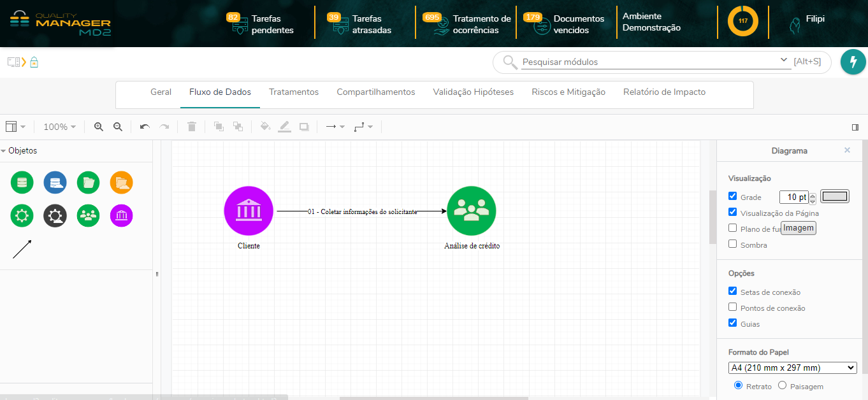Click the zoom out magnifier icon

[x=118, y=127]
